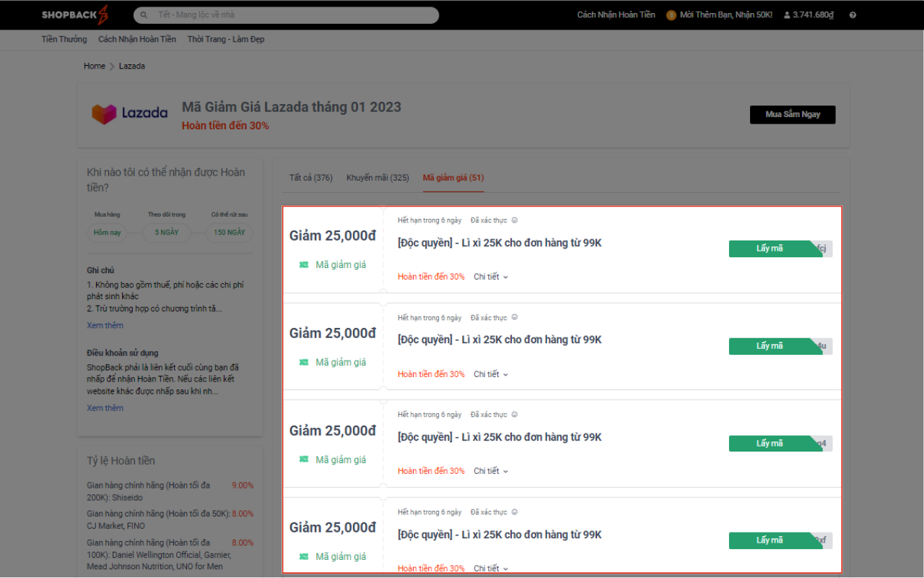
Task: Click the gold coin icon in the header
Action: (x=671, y=15)
